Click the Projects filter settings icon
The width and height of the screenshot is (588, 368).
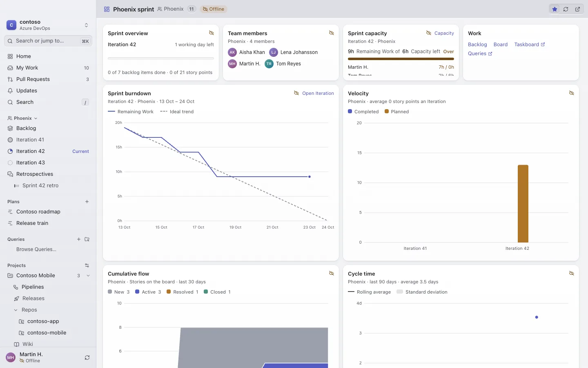click(x=87, y=265)
